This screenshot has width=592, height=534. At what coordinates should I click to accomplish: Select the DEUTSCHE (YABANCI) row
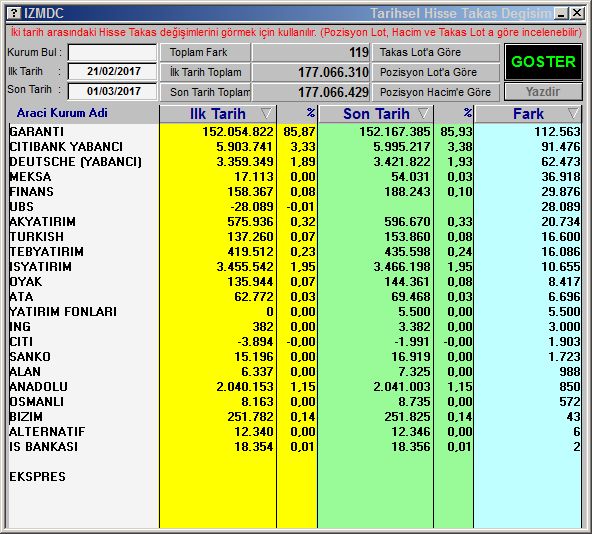tap(76, 162)
